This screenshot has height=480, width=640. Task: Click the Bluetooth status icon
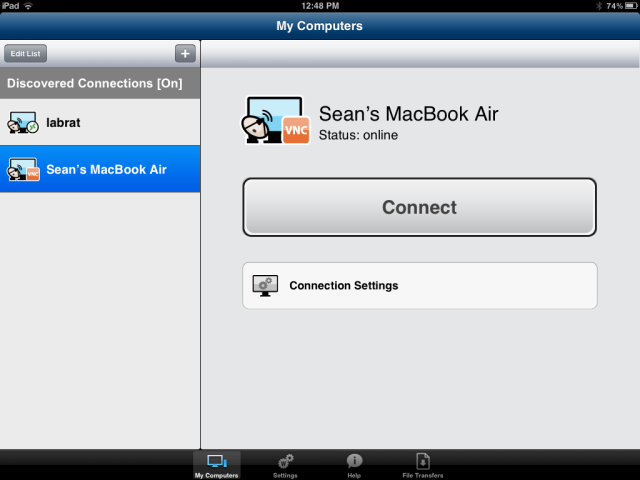[599, 6]
